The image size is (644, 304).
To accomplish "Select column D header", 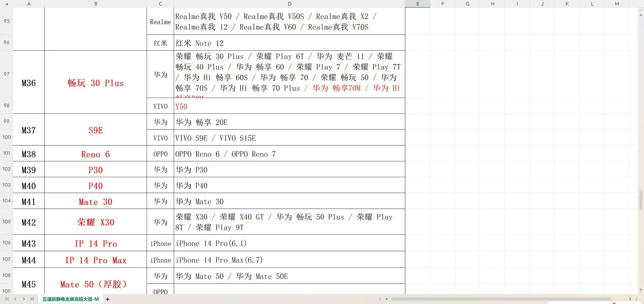I will pos(289,4).
